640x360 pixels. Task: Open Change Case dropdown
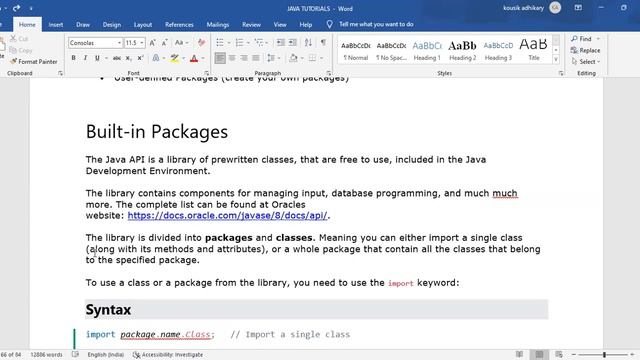click(x=182, y=42)
